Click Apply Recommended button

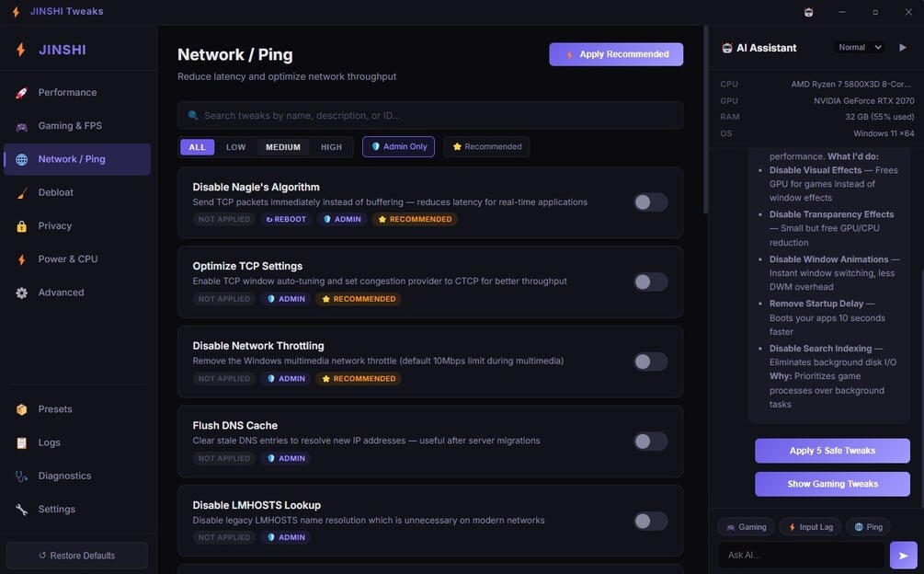pos(616,54)
